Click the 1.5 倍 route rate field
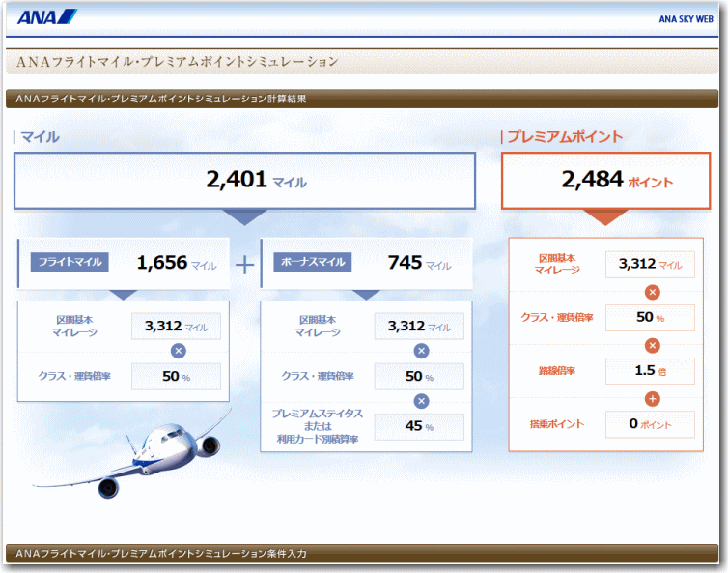This screenshot has width=728, height=573. click(650, 371)
